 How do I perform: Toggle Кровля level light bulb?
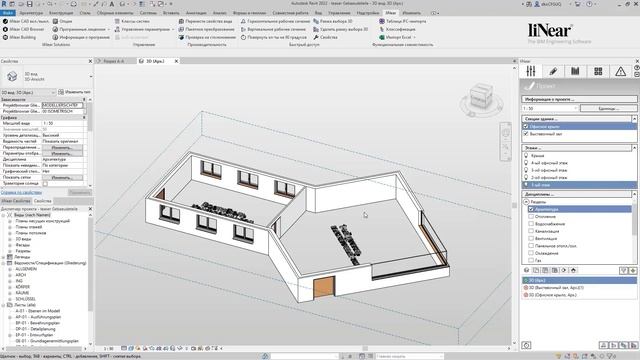[526, 156]
